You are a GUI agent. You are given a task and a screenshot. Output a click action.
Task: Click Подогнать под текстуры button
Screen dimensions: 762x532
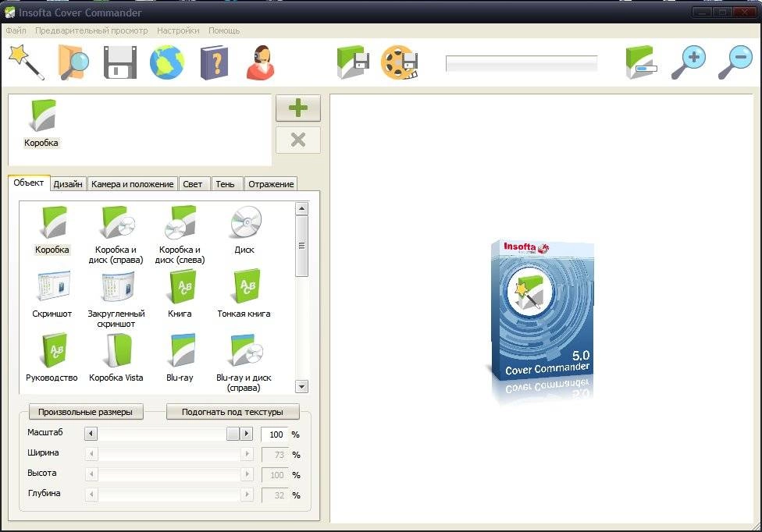[233, 412]
